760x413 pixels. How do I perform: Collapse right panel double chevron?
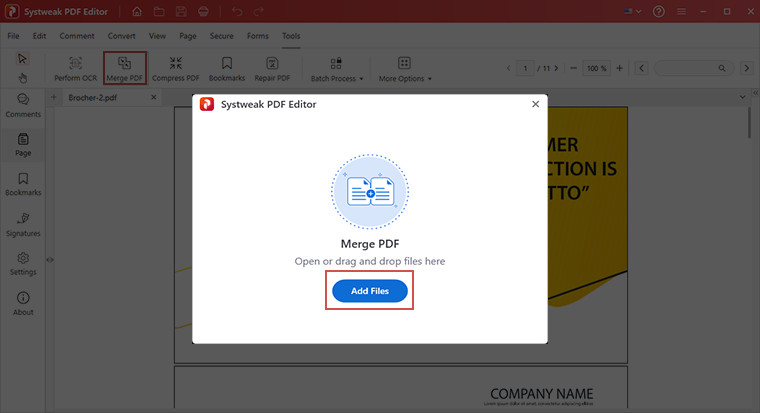(x=755, y=92)
